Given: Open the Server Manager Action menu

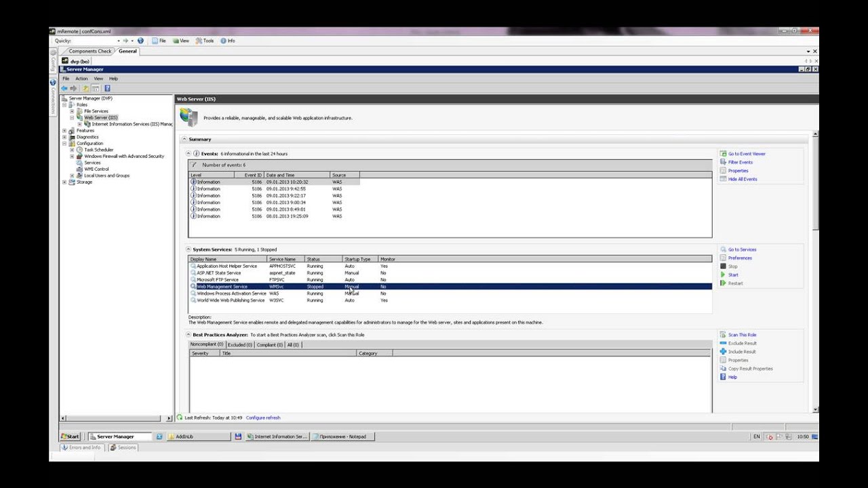Looking at the screenshot, I should pos(81,79).
